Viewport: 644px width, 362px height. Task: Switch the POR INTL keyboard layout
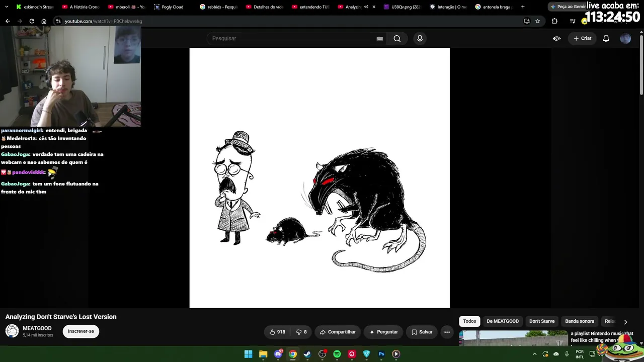[580, 354]
